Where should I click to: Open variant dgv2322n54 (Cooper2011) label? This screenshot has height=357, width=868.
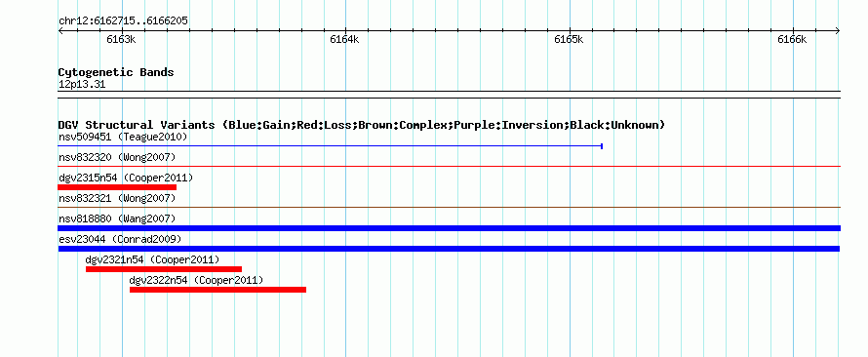[x=196, y=281]
